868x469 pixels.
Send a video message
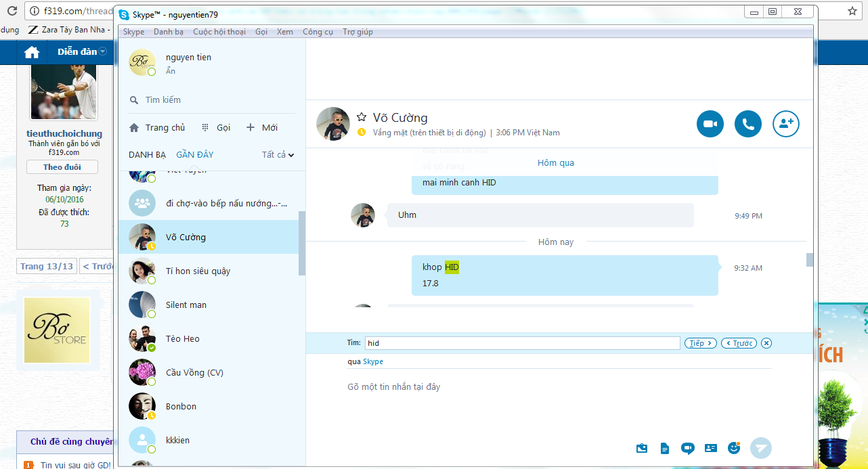coord(688,448)
